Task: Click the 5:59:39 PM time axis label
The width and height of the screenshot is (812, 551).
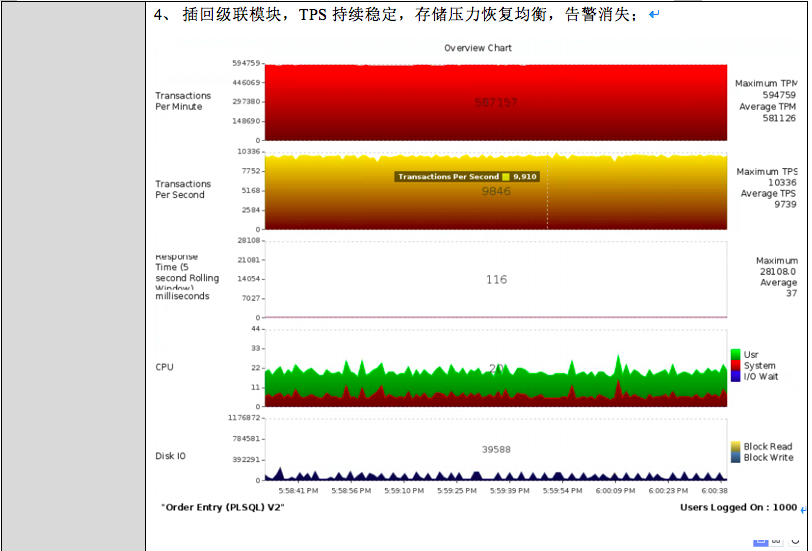Action: point(510,491)
